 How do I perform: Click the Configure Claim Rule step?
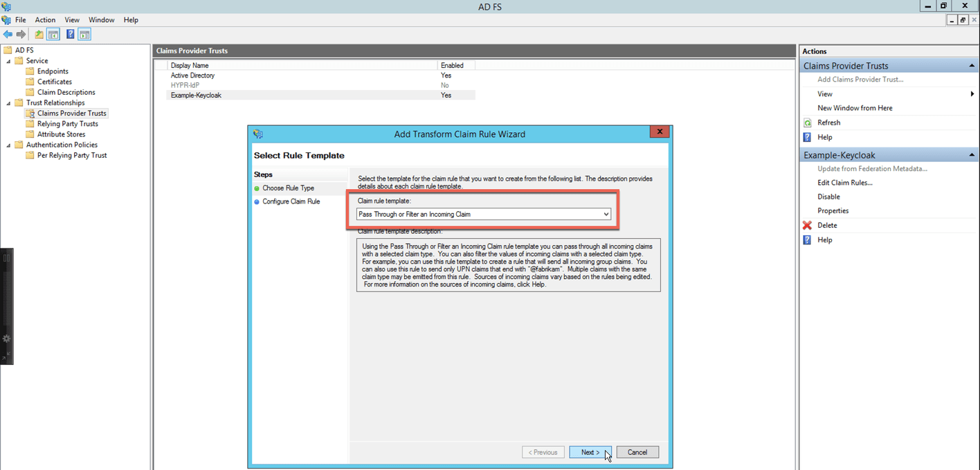pos(291,201)
